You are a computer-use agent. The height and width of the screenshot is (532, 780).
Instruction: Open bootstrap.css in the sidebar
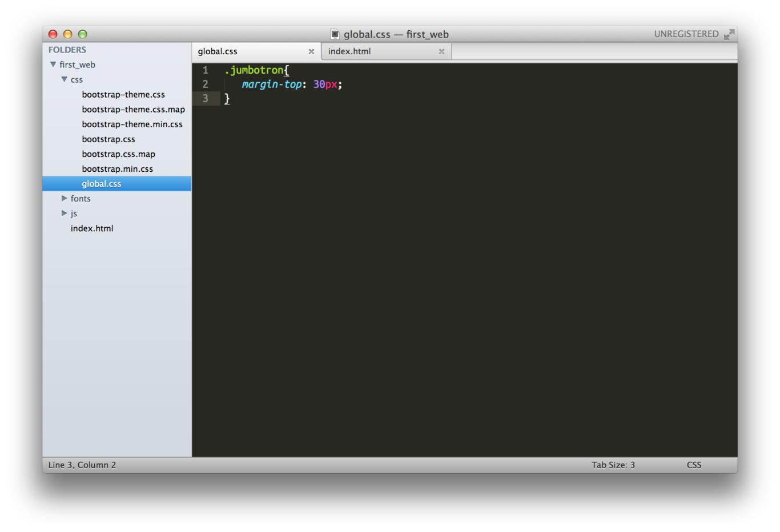point(108,139)
